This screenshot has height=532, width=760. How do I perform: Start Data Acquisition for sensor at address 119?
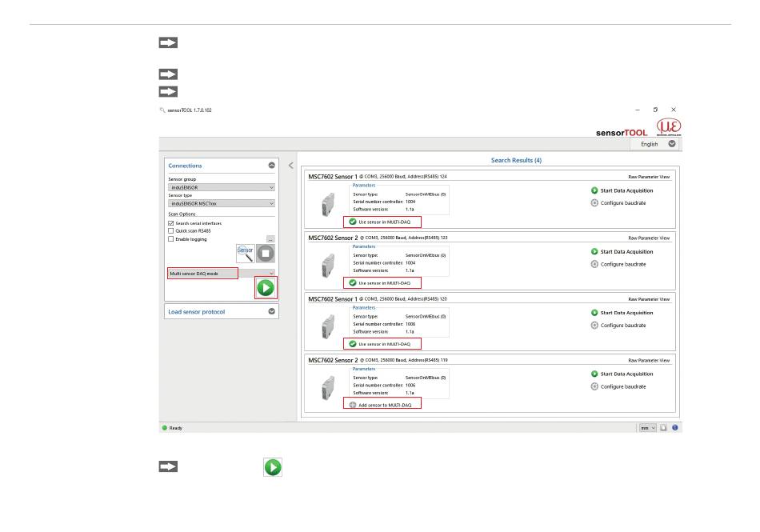pos(622,374)
